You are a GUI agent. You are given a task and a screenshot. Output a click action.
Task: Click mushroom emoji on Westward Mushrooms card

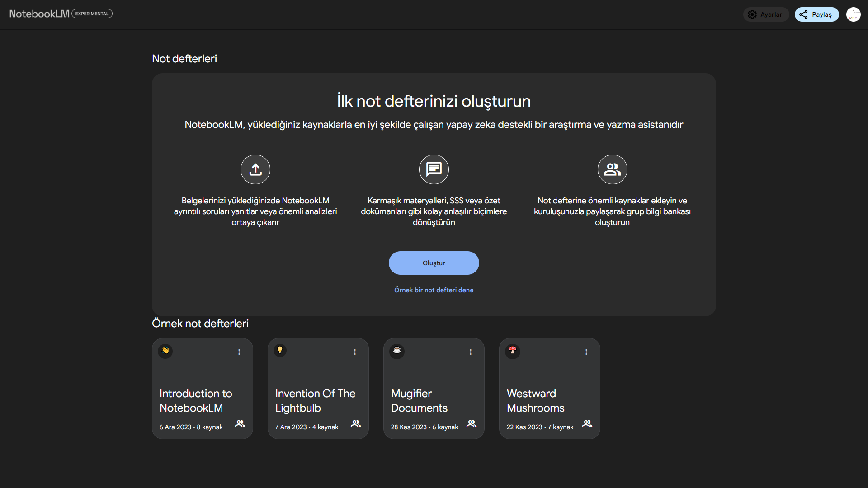(513, 351)
